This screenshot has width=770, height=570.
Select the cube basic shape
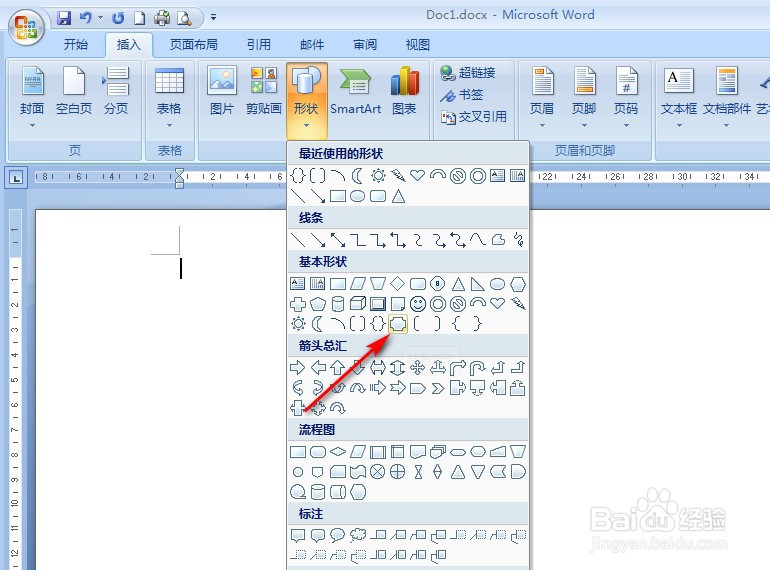point(358,304)
